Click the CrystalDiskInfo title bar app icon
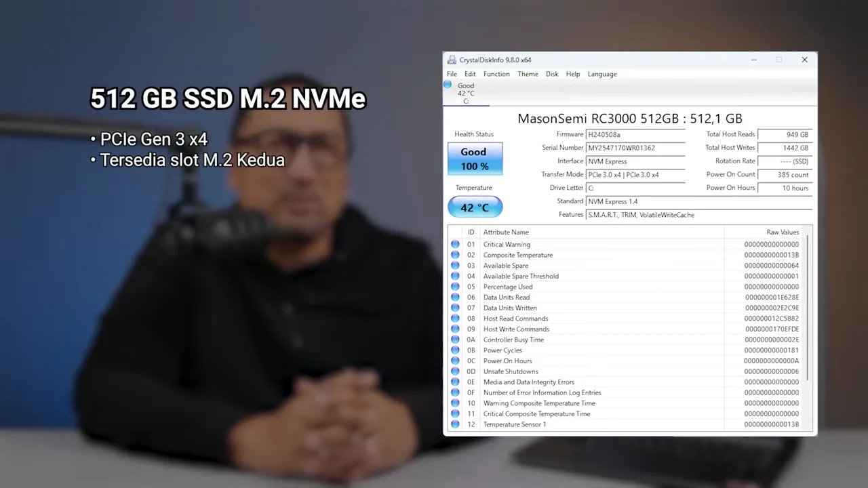The height and width of the screenshot is (488, 868). pos(452,60)
